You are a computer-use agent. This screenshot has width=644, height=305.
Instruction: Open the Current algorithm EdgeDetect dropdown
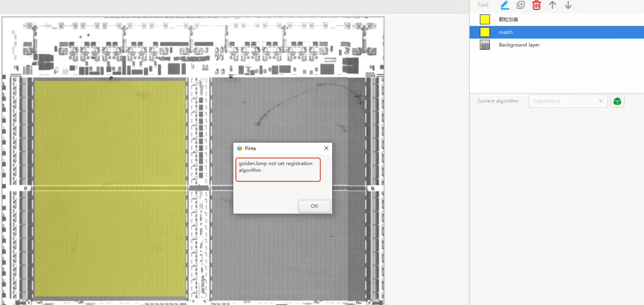click(x=568, y=101)
